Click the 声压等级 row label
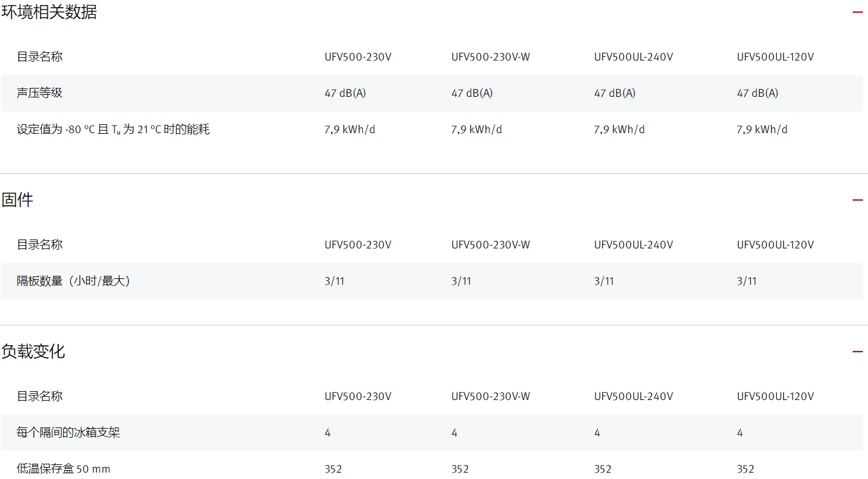 (40, 93)
